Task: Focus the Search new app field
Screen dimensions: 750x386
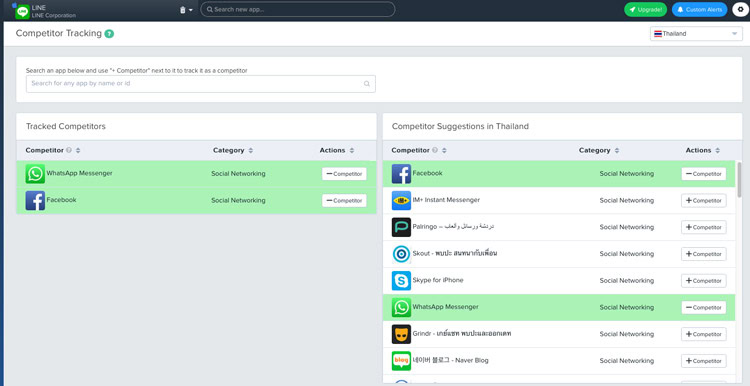Action: click(298, 9)
